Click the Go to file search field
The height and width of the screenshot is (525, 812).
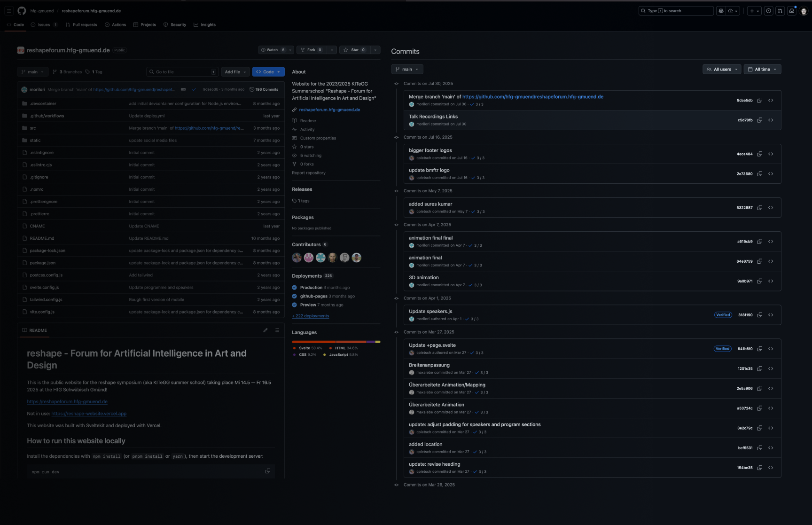coord(182,71)
